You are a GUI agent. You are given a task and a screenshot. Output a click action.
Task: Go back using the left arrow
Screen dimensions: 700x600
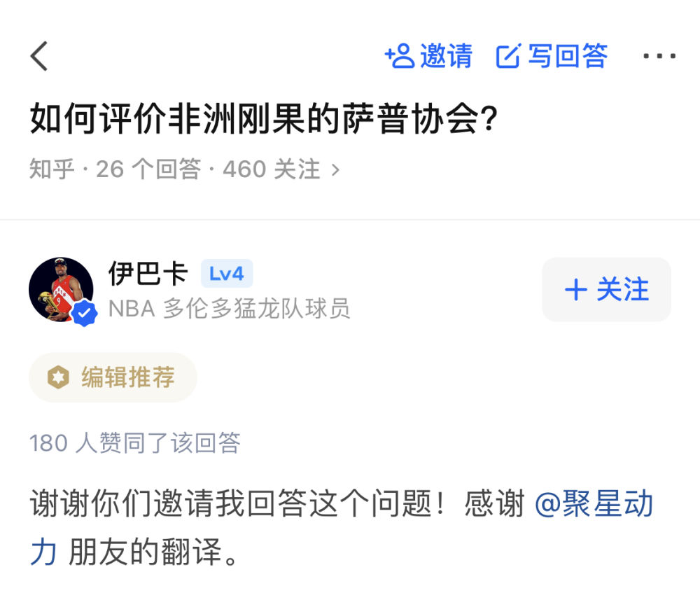click(40, 56)
